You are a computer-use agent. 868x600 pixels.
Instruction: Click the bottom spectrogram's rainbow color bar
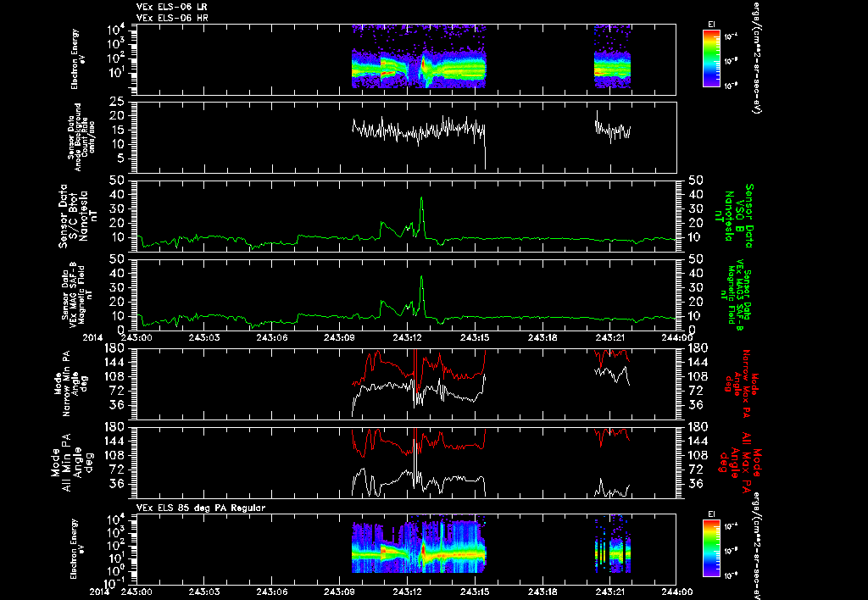click(x=711, y=548)
